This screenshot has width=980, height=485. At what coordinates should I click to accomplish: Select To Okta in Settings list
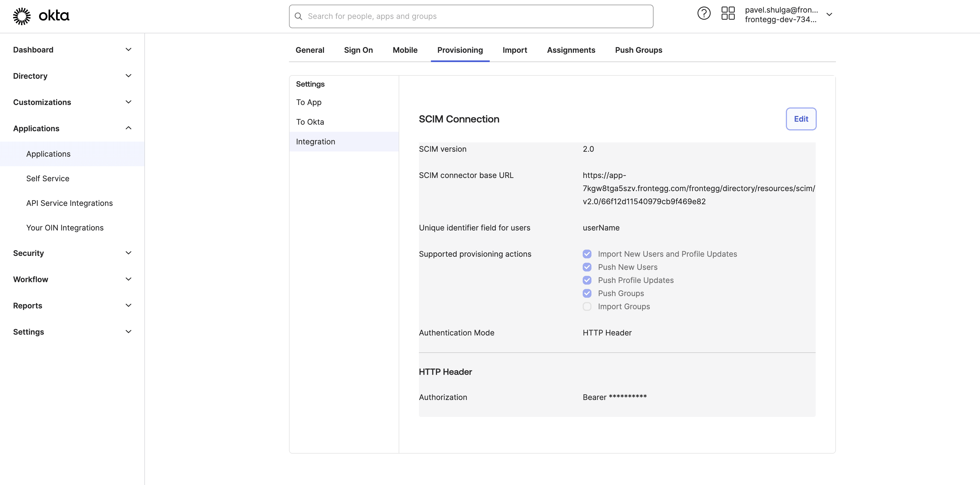click(344, 122)
